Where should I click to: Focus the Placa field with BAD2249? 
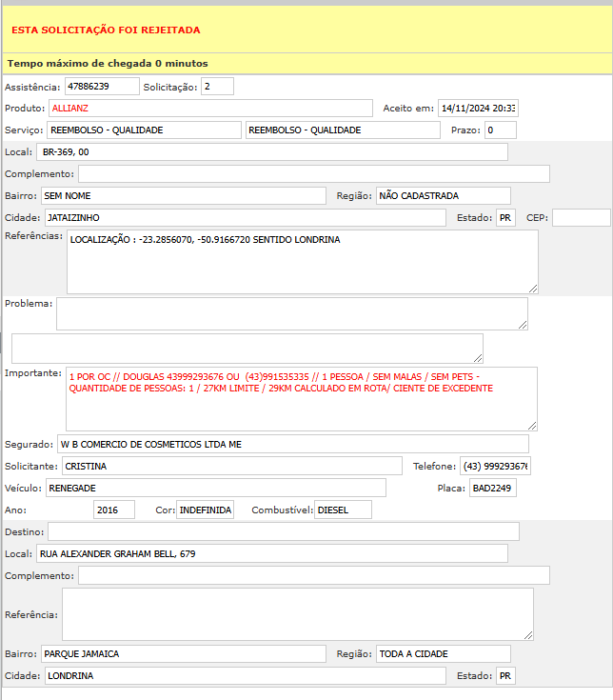point(492,489)
